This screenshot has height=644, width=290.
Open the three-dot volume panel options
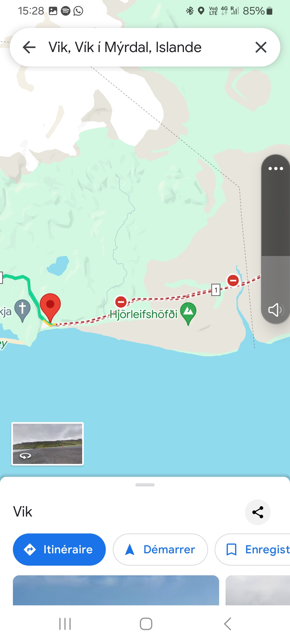[x=276, y=169]
